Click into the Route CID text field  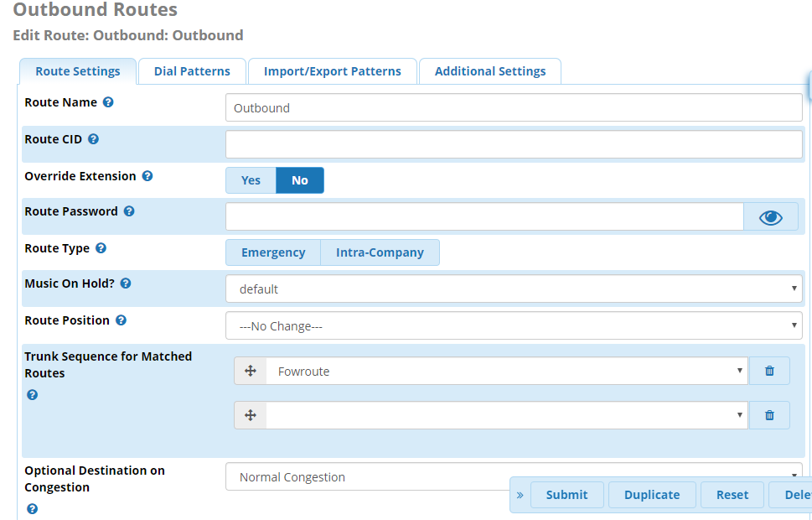click(514, 144)
